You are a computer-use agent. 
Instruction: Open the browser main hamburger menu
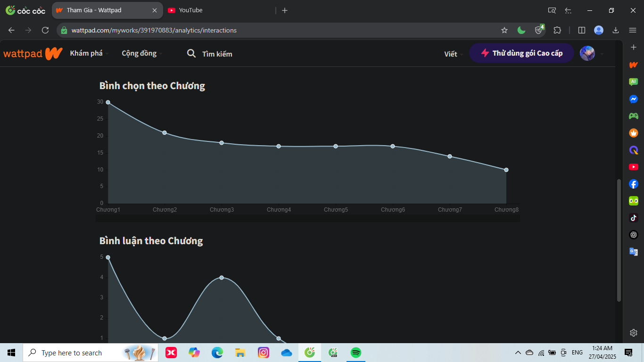click(x=633, y=30)
